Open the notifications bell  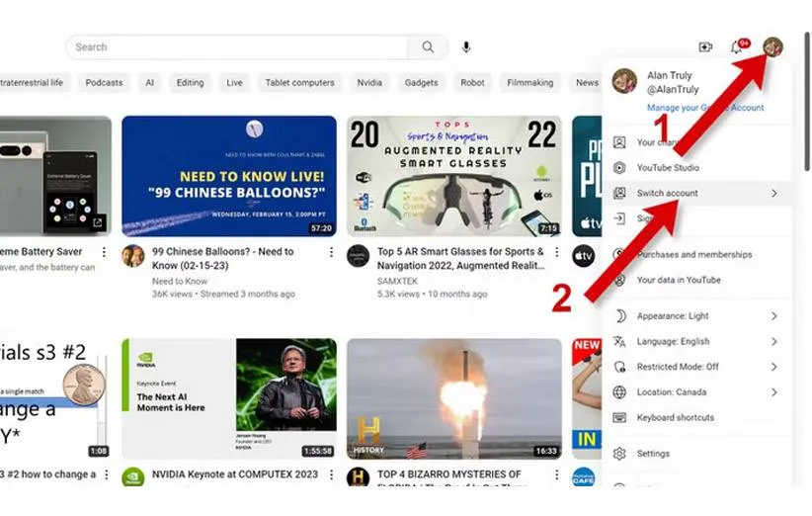737,47
